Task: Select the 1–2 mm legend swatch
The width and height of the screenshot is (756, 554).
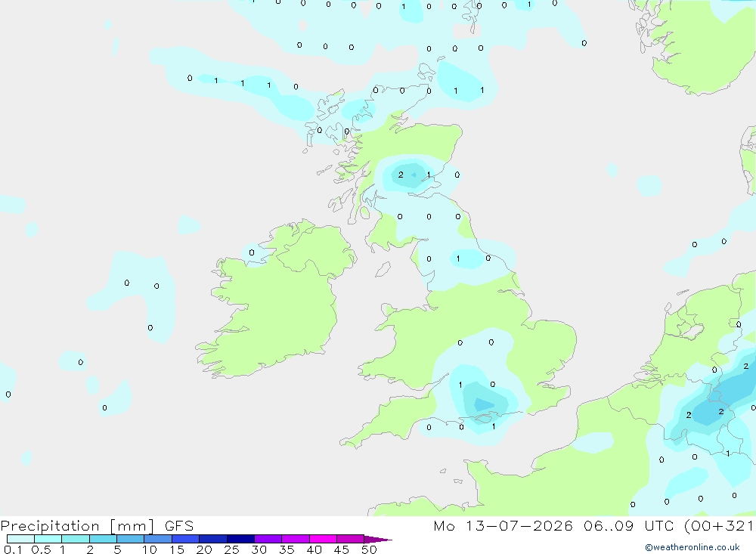Action: (x=75, y=539)
